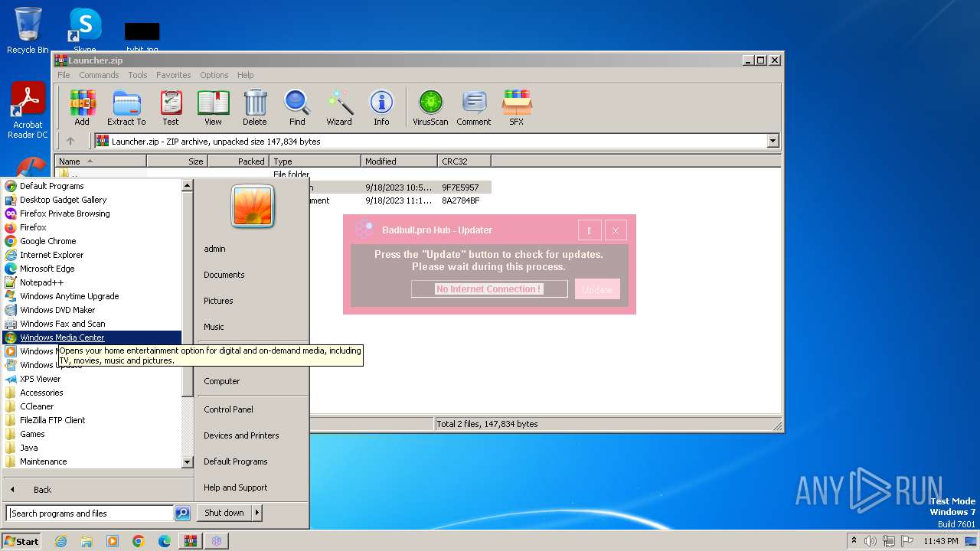
Task: Launch Google Chrome from programs list
Action: pos(47,241)
